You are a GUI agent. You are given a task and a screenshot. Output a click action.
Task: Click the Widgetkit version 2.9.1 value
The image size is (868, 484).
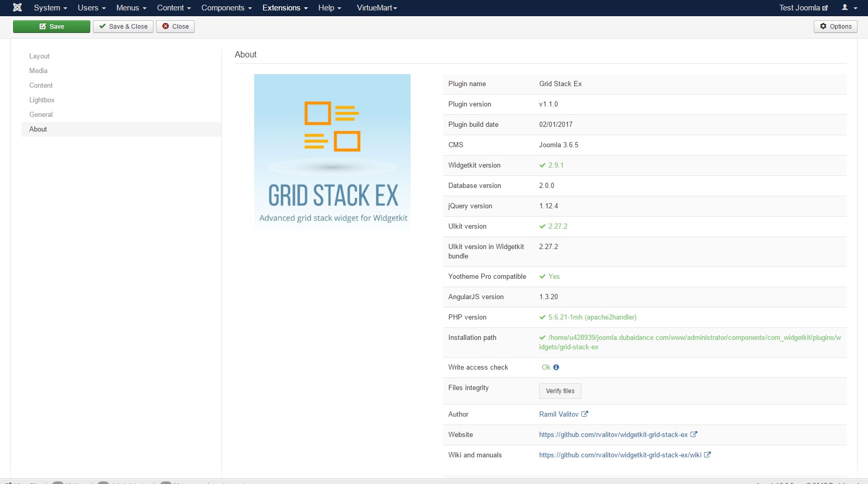pyautogui.click(x=556, y=165)
